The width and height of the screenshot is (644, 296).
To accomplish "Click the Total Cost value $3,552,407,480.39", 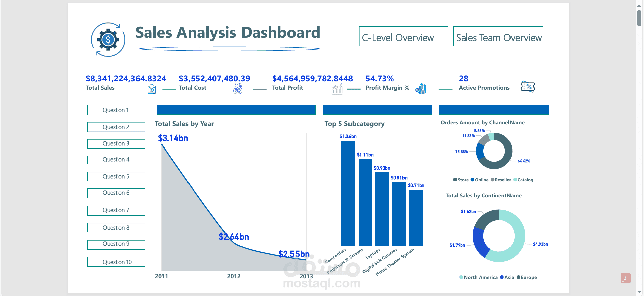I will click(214, 78).
